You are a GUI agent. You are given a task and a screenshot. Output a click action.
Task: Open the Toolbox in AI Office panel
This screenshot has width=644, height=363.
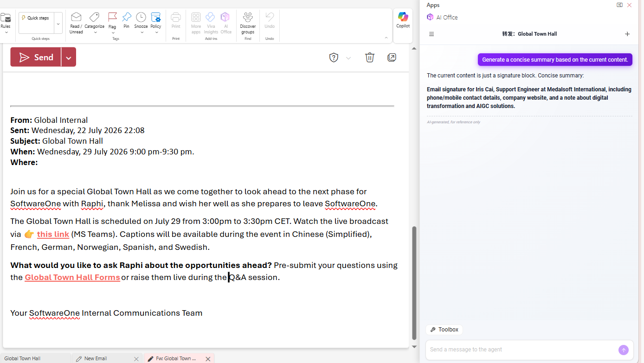[x=444, y=330]
